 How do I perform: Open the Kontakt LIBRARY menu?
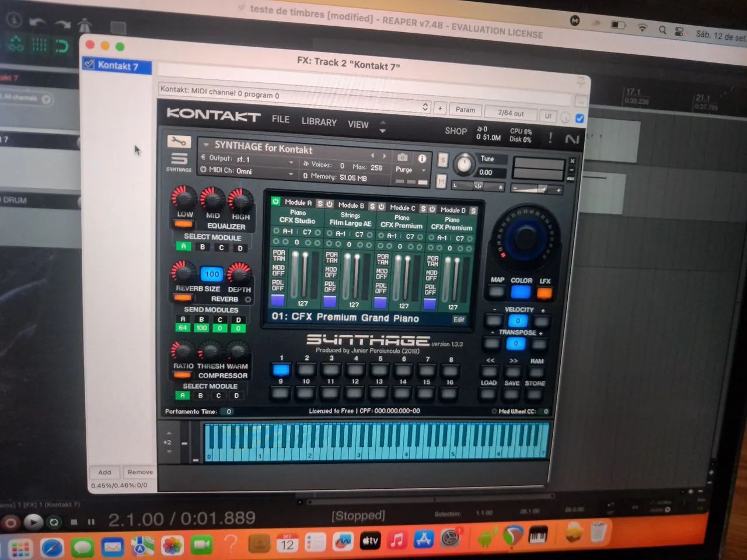pos(319,122)
